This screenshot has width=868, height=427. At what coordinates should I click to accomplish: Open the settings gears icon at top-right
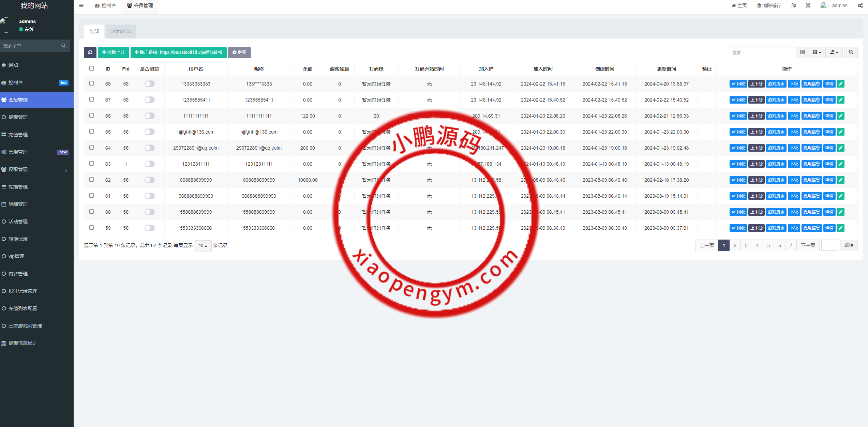860,5
